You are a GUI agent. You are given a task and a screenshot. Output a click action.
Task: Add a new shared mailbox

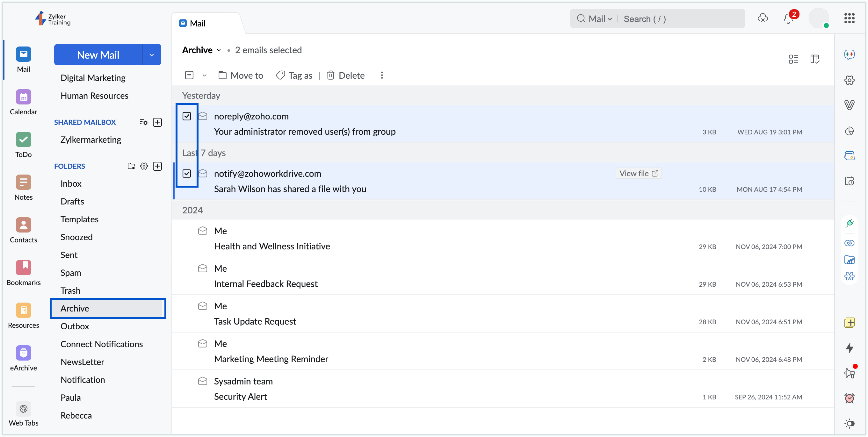[157, 122]
